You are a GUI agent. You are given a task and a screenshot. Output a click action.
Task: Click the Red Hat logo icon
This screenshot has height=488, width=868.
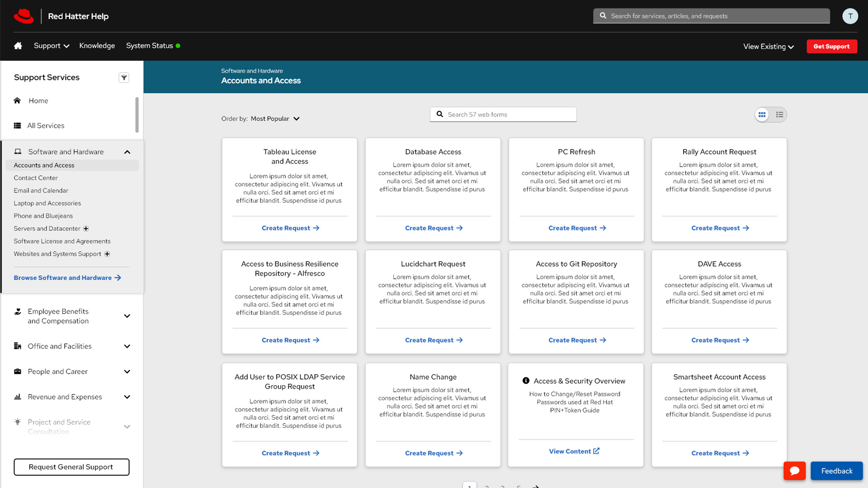[x=24, y=16]
